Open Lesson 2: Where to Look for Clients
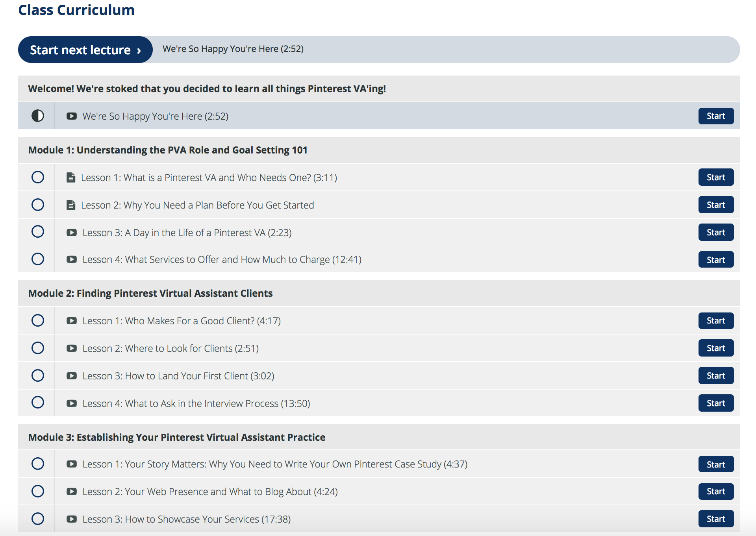756x536 pixels. [170, 349]
